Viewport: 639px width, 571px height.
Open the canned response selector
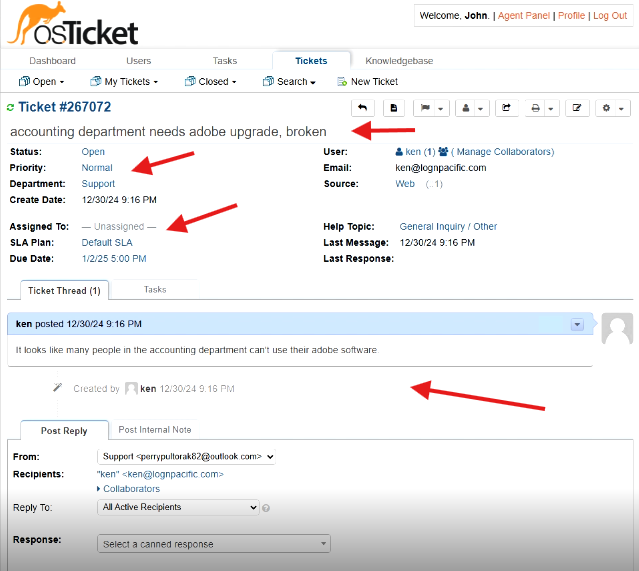tap(214, 544)
